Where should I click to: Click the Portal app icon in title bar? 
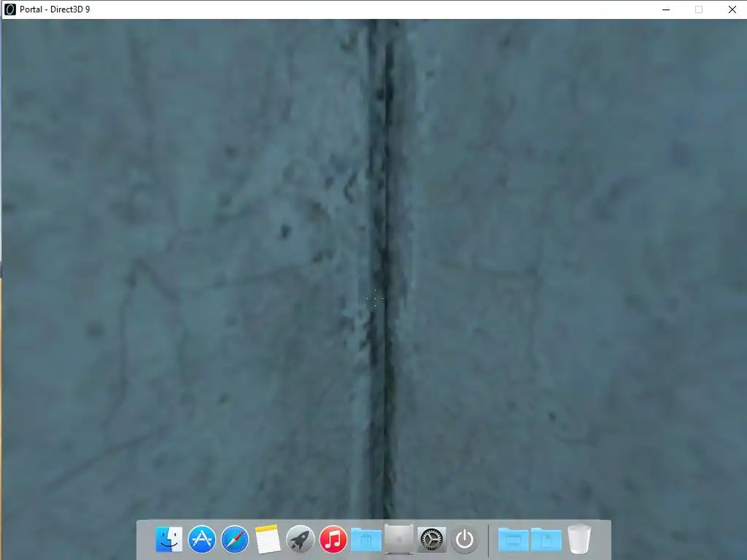coord(9,9)
